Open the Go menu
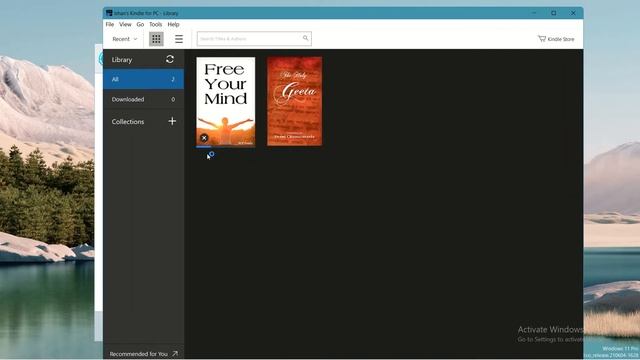This screenshot has width=640, height=360. [140, 24]
